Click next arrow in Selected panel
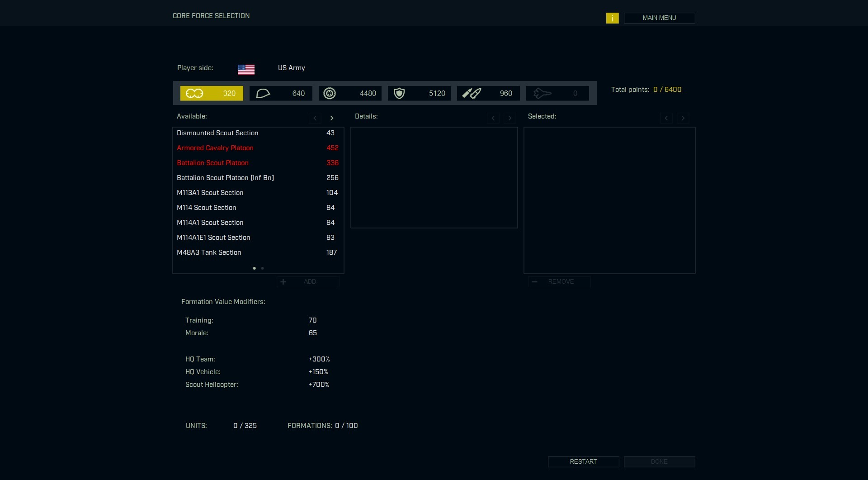The image size is (868, 480). pos(683,118)
